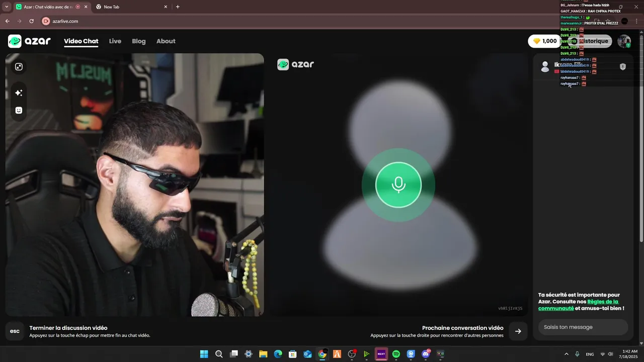
Task: Open volume control in system tray
Action: (x=610, y=354)
